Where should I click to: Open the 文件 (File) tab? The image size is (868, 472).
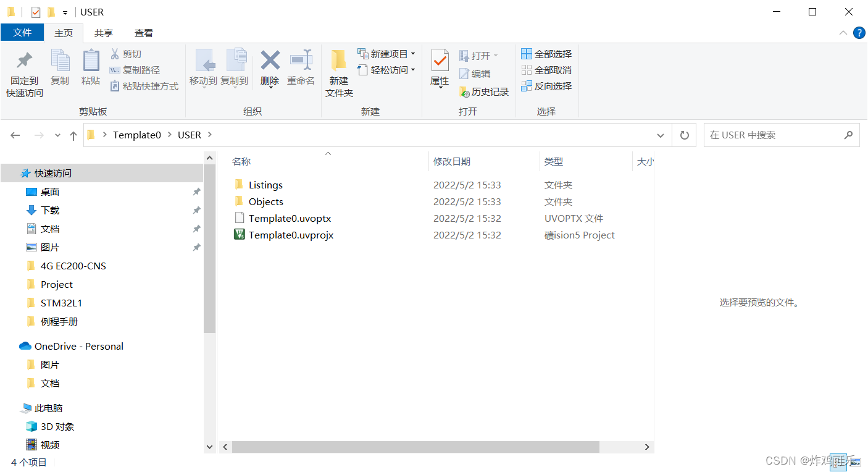pyautogui.click(x=22, y=33)
